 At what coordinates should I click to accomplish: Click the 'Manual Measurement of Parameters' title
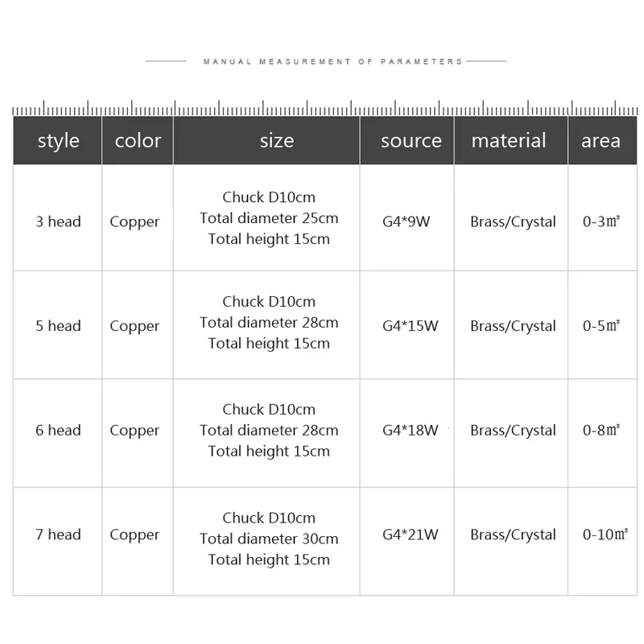click(x=332, y=61)
